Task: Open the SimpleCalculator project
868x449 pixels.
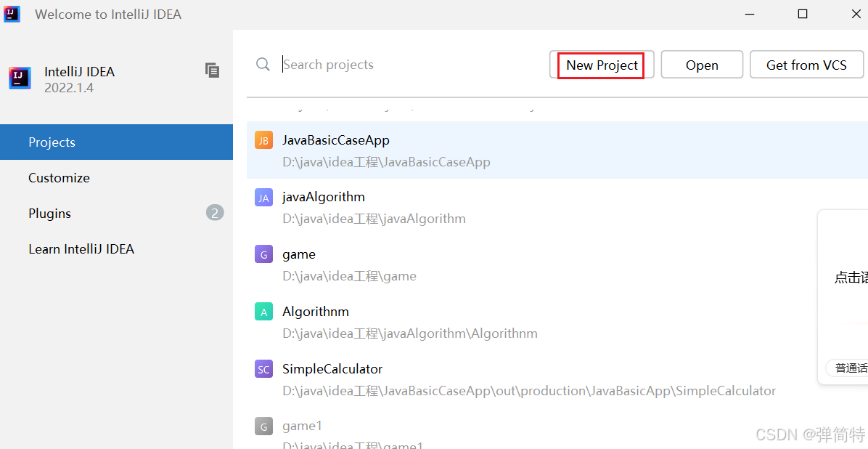Action: tap(557, 379)
